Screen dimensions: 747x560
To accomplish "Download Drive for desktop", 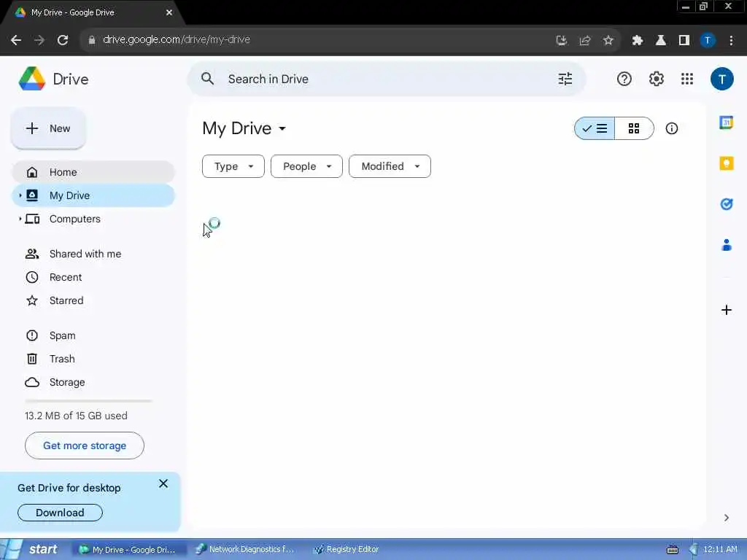I will click(60, 513).
